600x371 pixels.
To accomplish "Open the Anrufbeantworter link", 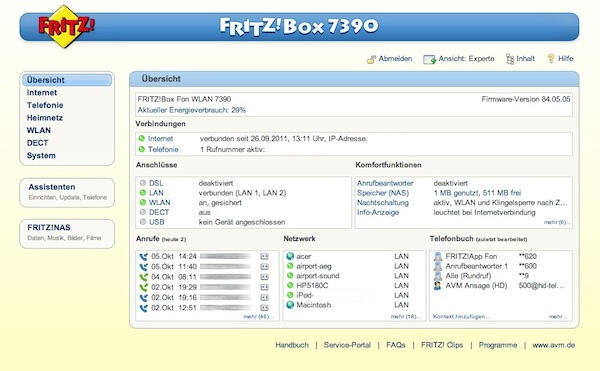I will [x=385, y=183].
